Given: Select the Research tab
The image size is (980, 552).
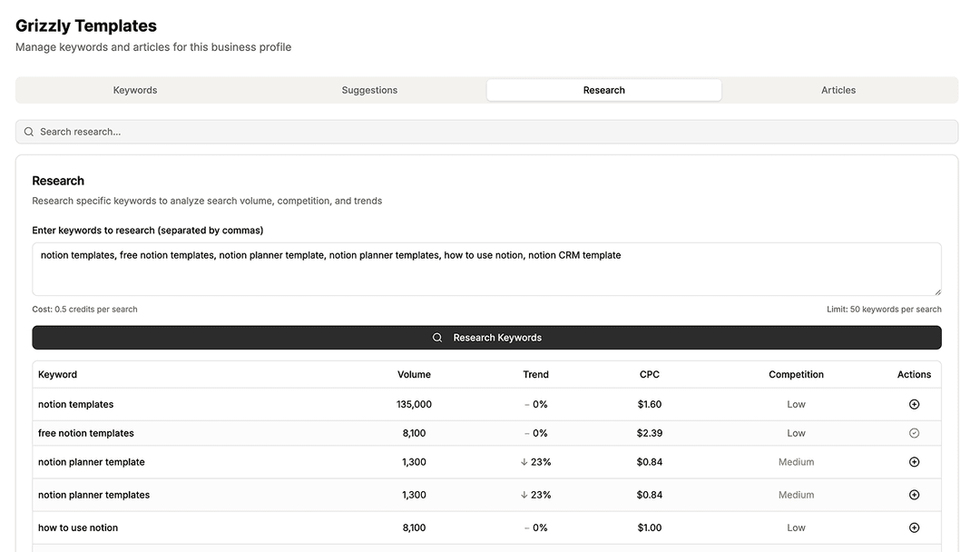Looking at the screenshot, I should point(603,90).
